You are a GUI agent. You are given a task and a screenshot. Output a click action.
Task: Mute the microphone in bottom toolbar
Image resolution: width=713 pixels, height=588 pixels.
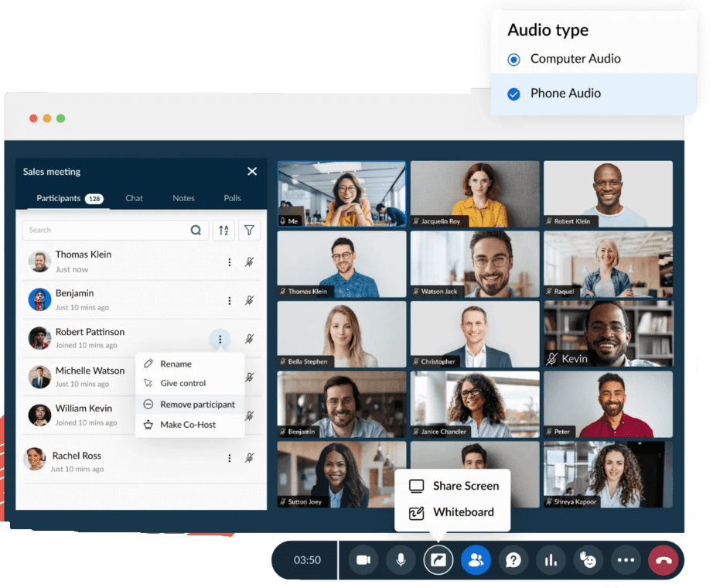coord(401,560)
